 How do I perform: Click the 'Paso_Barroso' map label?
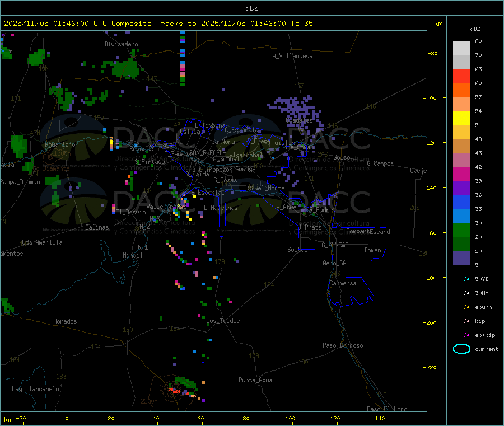coord(343,345)
